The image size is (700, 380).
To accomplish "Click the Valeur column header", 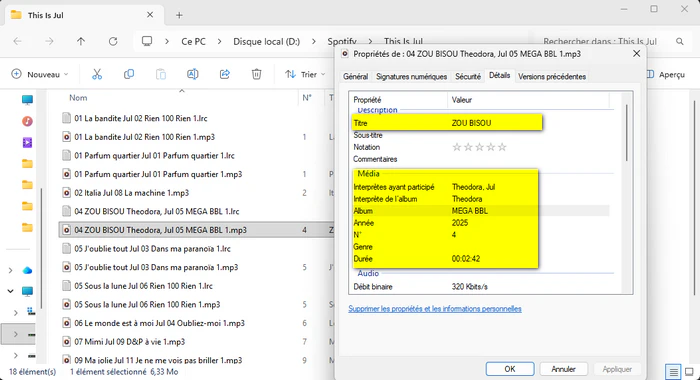I will pyautogui.click(x=462, y=100).
